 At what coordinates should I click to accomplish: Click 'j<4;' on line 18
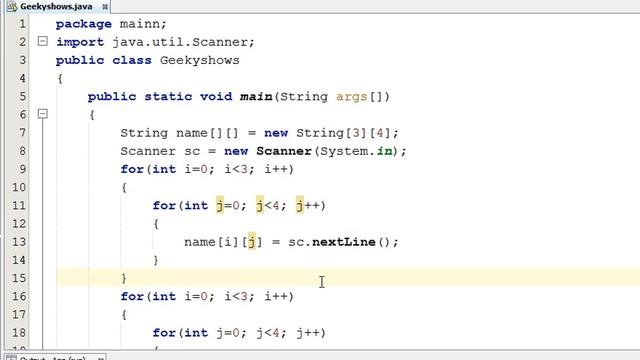272,333
